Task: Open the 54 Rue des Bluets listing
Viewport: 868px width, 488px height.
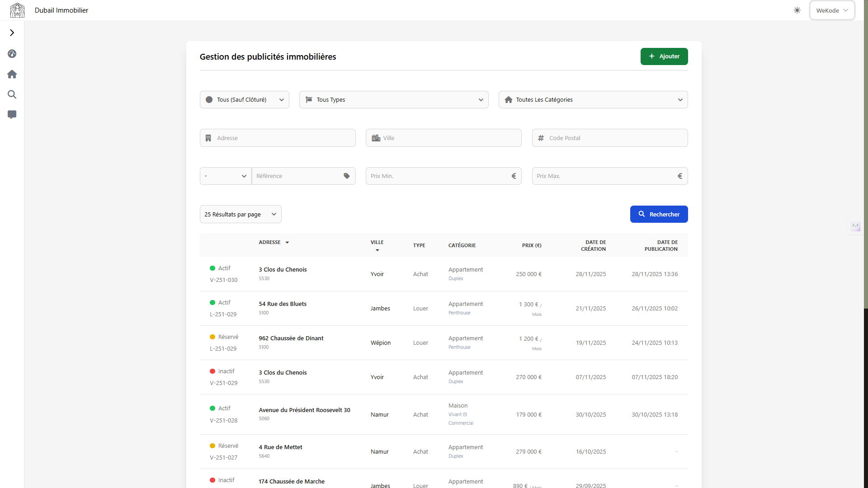Action: click(283, 304)
